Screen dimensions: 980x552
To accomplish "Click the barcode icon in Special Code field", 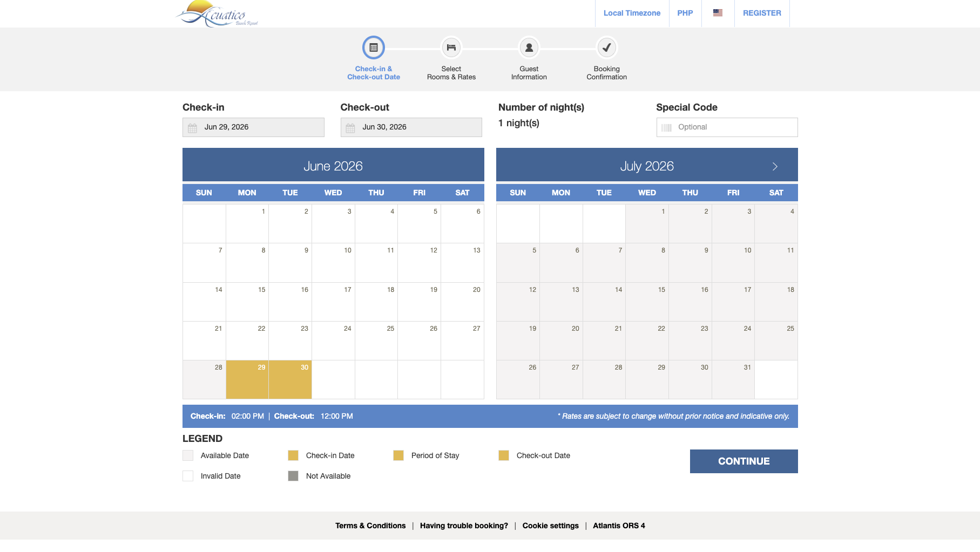I will click(666, 128).
